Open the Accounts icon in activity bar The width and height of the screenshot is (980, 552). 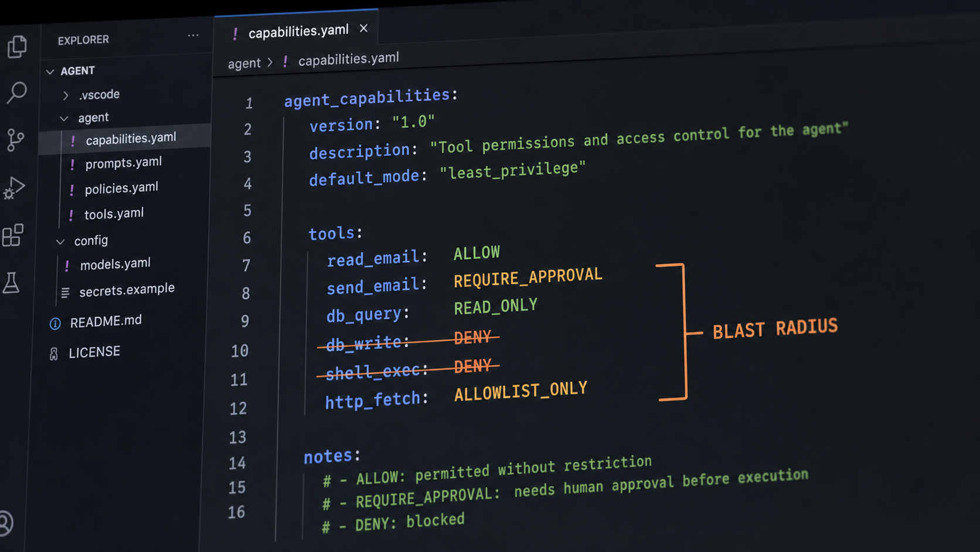6,523
